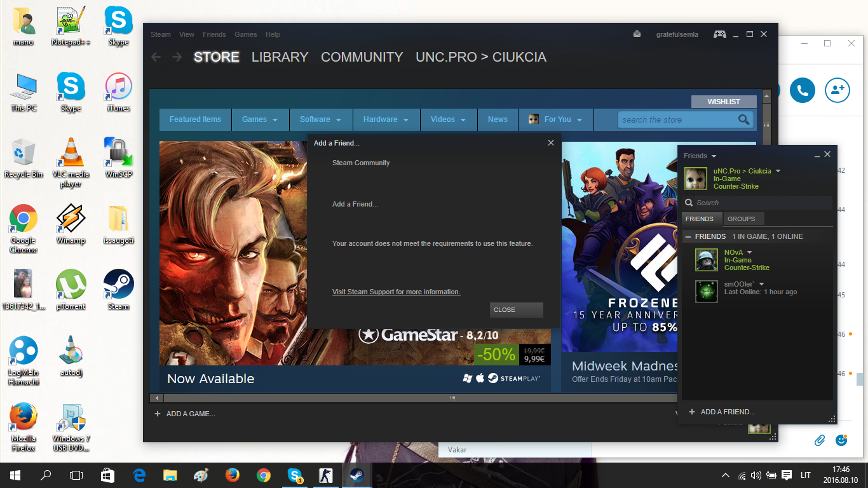This screenshot has height=488, width=868.
Task: Open Counter-Strike icon in taskbar
Action: pos(325,475)
